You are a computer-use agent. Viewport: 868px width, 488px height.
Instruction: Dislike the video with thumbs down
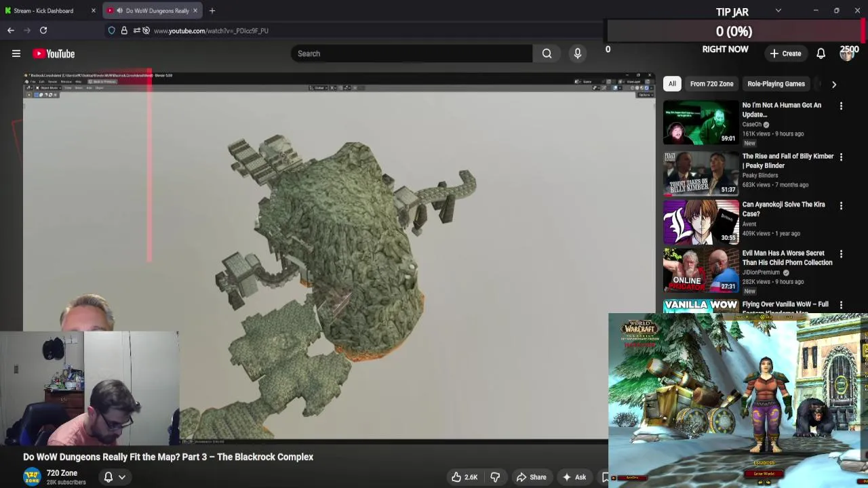pos(495,477)
